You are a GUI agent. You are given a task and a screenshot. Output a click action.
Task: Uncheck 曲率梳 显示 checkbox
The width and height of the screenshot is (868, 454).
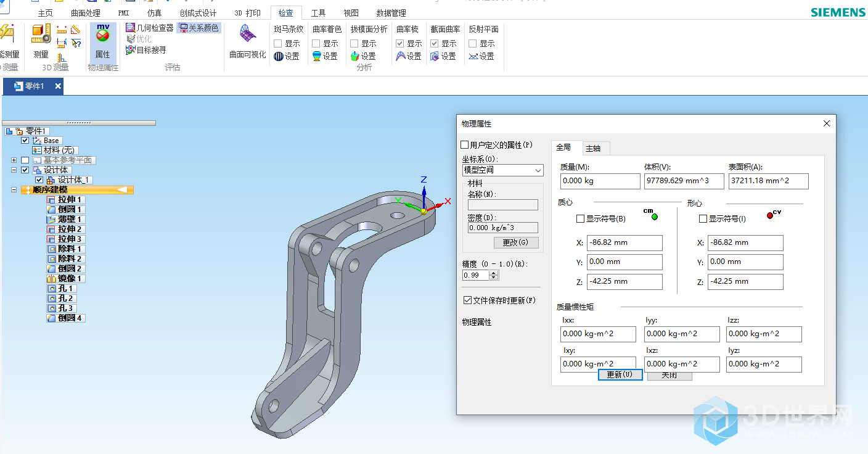coord(400,44)
